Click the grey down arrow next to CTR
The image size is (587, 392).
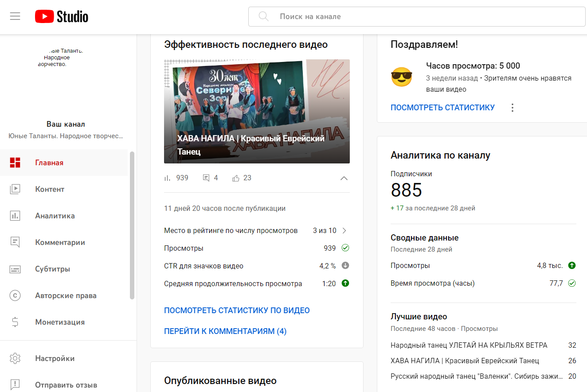point(345,266)
